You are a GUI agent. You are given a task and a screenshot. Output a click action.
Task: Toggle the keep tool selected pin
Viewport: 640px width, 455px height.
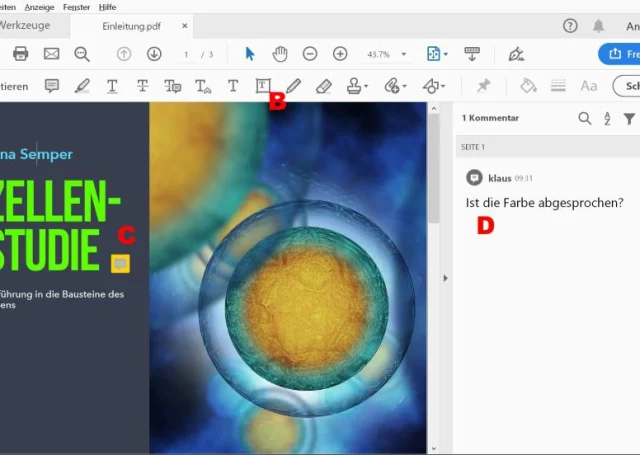coord(484,86)
